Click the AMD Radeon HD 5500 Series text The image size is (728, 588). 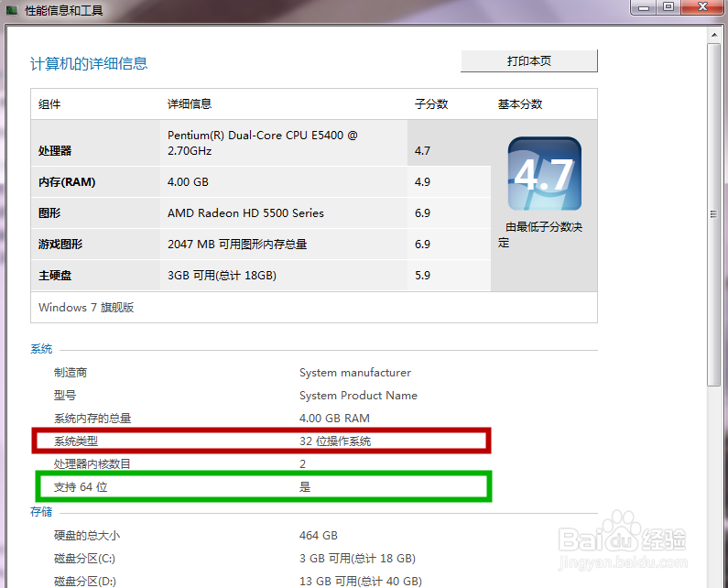[x=245, y=213]
